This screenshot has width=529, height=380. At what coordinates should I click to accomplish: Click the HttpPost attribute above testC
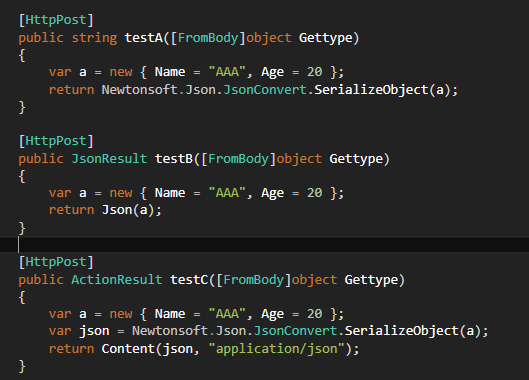tap(56, 262)
